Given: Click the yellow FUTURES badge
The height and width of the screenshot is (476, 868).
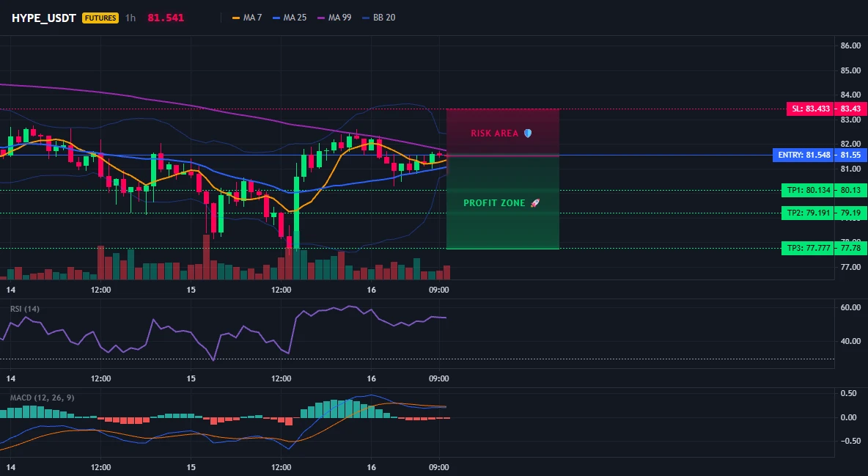Looking at the screenshot, I should point(100,18).
